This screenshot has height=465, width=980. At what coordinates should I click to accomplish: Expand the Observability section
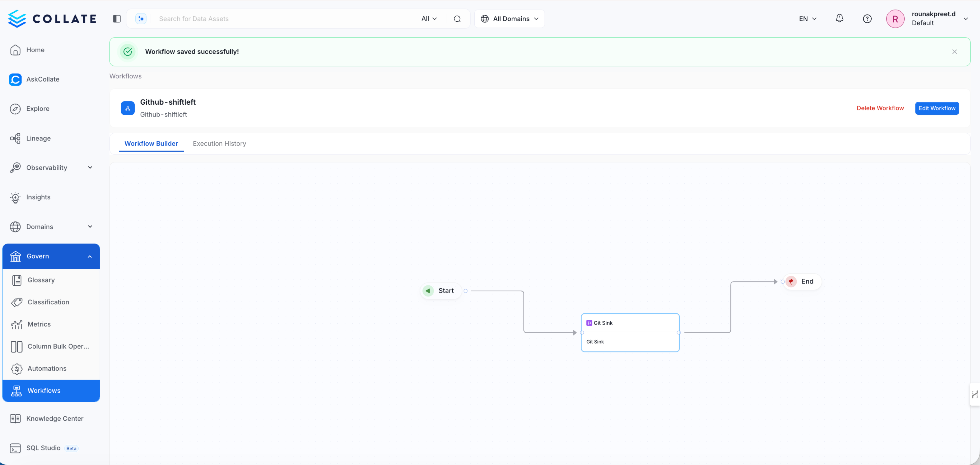point(90,167)
